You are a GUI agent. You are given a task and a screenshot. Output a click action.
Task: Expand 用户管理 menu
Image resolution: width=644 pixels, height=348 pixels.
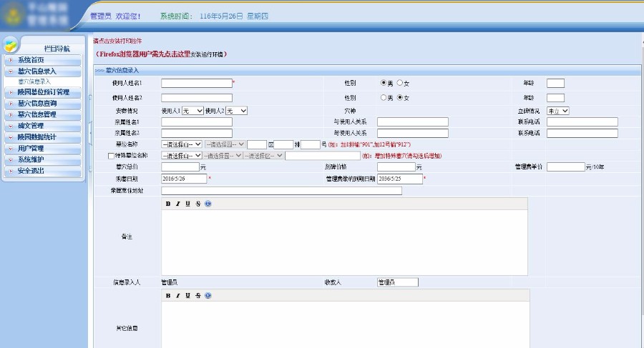[x=43, y=148]
